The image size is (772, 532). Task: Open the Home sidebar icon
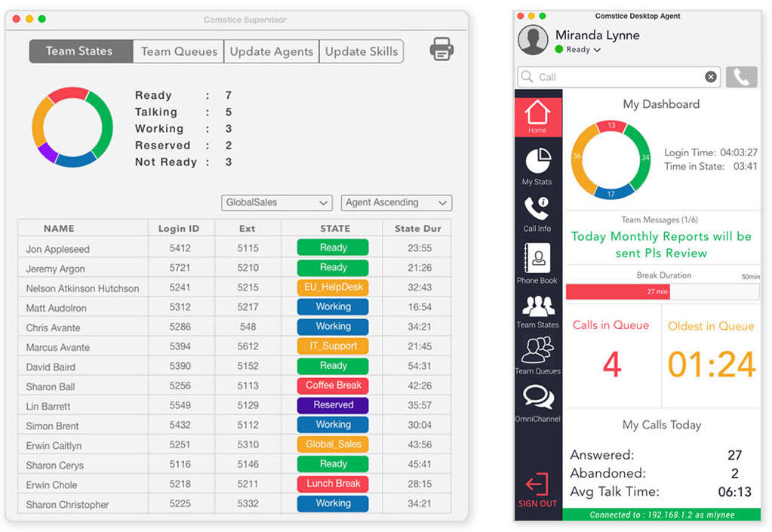point(537,116)
